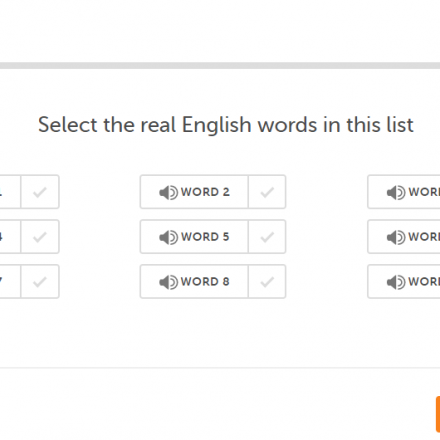Mark Word 4 as real with its checkmark
Screen dimensions: 440x440
pos(40,237)
